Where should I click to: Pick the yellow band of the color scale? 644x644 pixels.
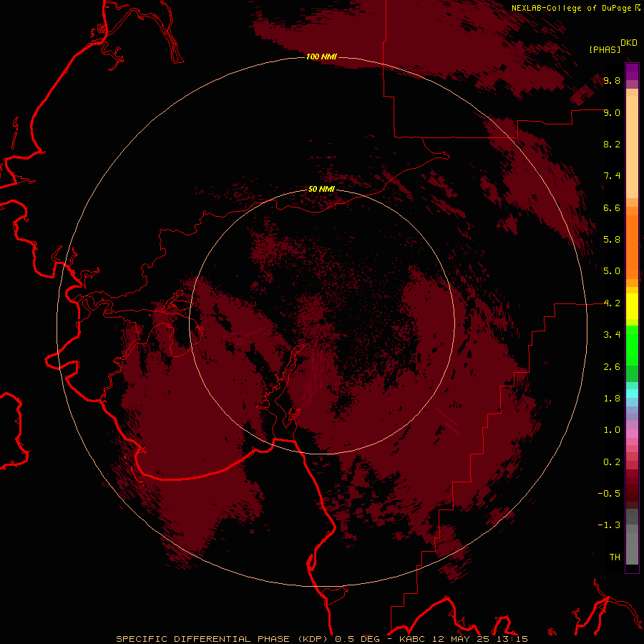point(632,306)
